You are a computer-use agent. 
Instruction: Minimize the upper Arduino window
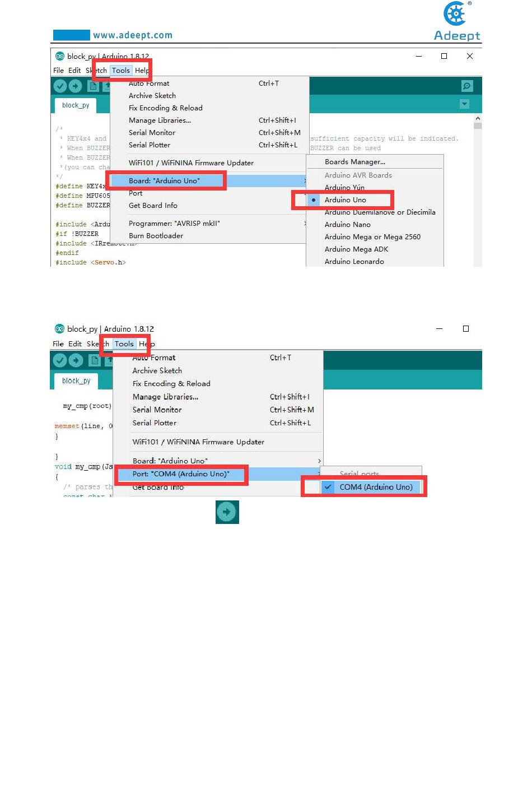pos(419,56)
